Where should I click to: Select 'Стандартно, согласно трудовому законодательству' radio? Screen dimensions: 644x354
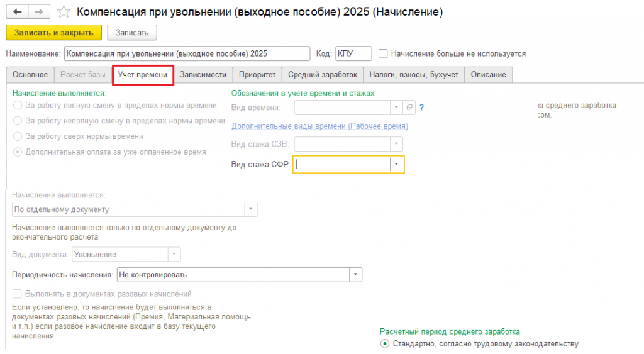coord(385,344)
